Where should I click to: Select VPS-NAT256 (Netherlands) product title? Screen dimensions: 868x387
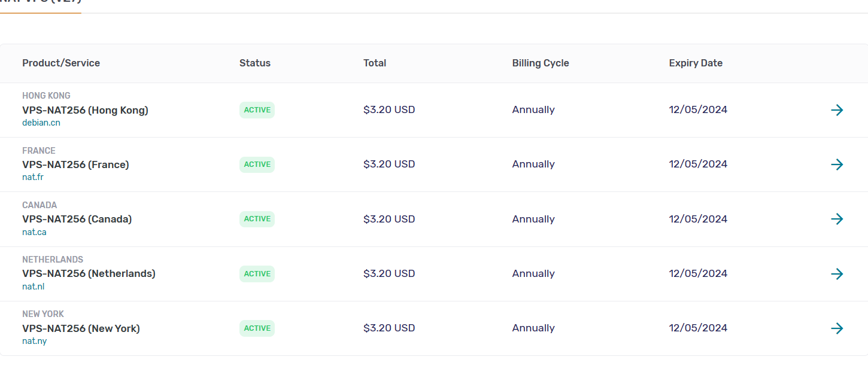tap(89, 274)
